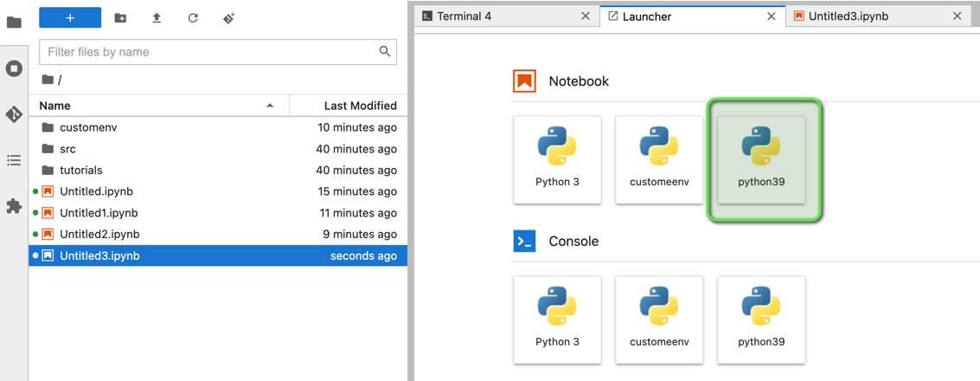The height and width of the screenshot is (381, 980).
Task: Open the Running Terminals and Kernels sidebar
Action: click(14, 68)
